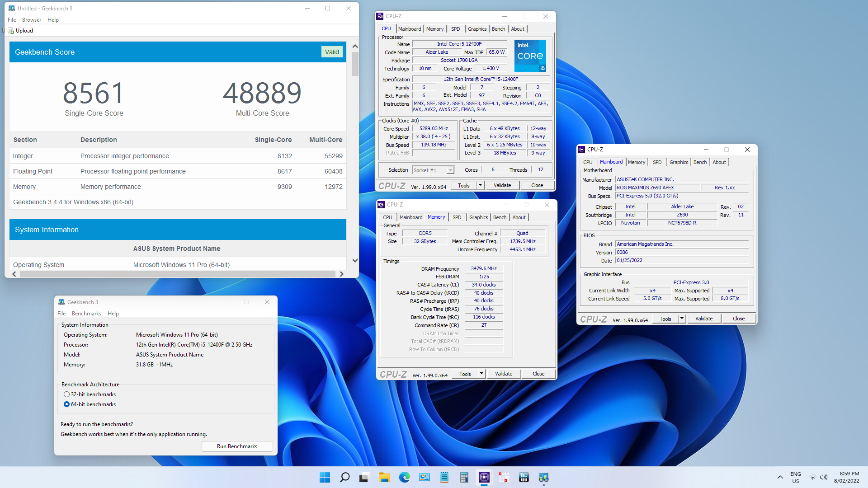Click Tools button in Memory CPU-Z window
Screen dimensions: 868x488
pyautogui.click(x=465, y=374)
